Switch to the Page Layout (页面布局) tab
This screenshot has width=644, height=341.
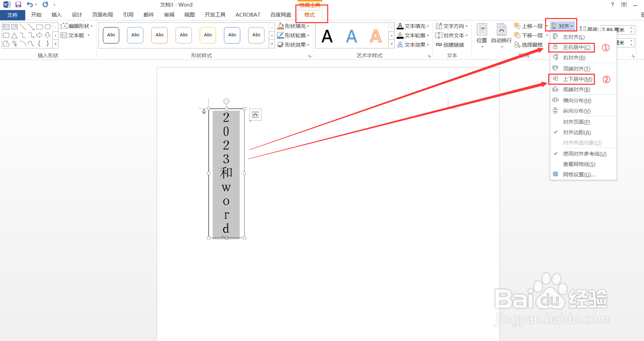[x=102, y=15]
